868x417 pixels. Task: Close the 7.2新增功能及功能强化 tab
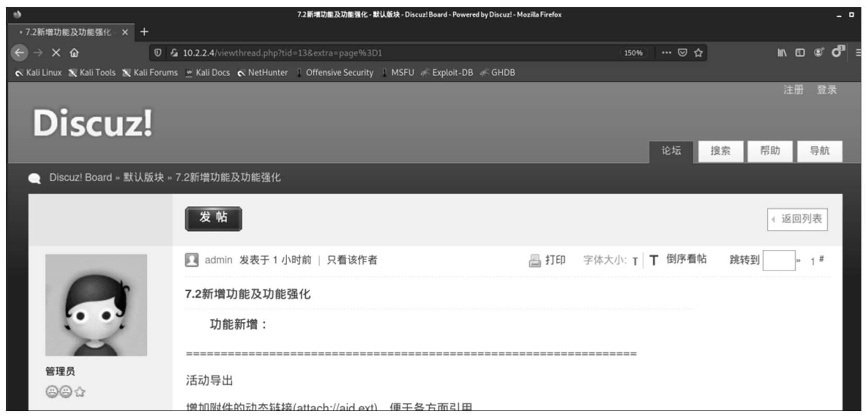pos(125,32)
